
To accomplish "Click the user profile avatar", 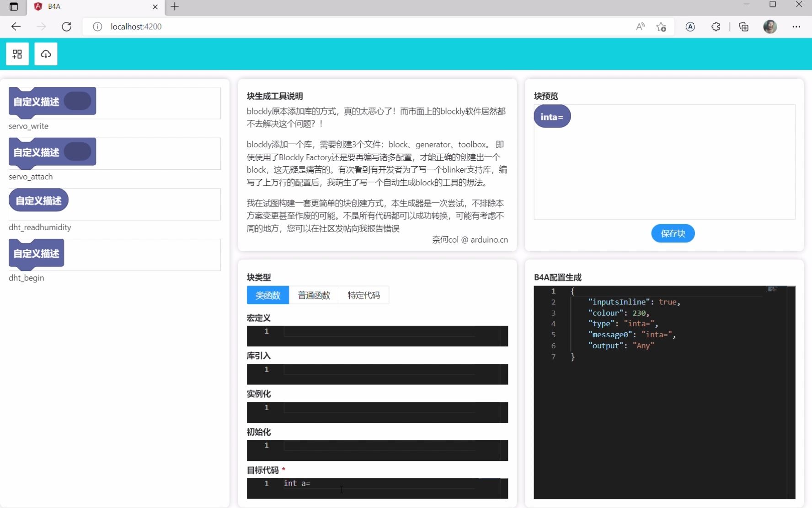I will [x=770, y=27].
